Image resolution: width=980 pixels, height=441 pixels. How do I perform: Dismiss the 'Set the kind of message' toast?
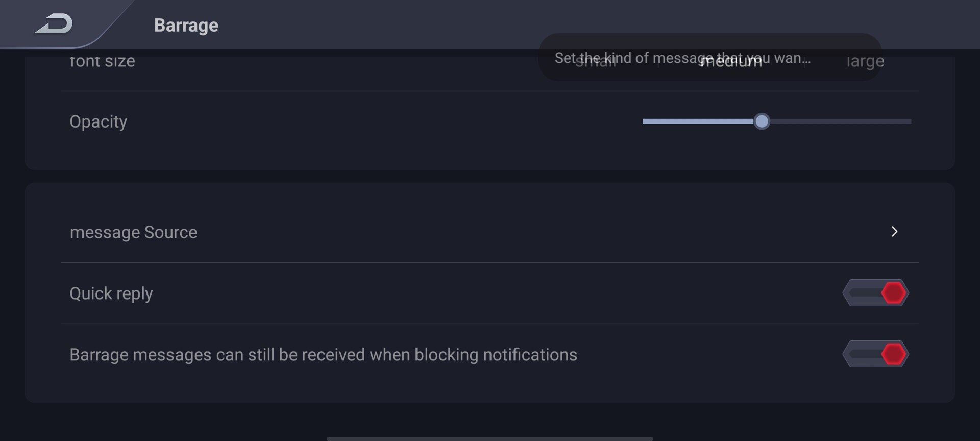(710, 57)
